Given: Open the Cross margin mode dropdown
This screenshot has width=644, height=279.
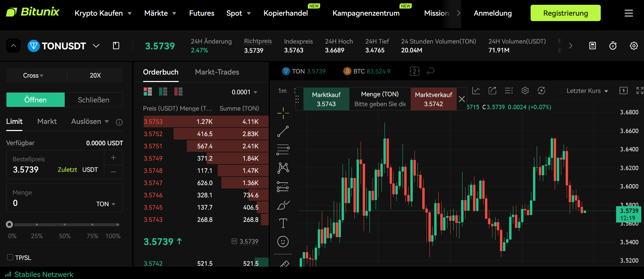Looking at the screenshot, I should click(33, 75).
